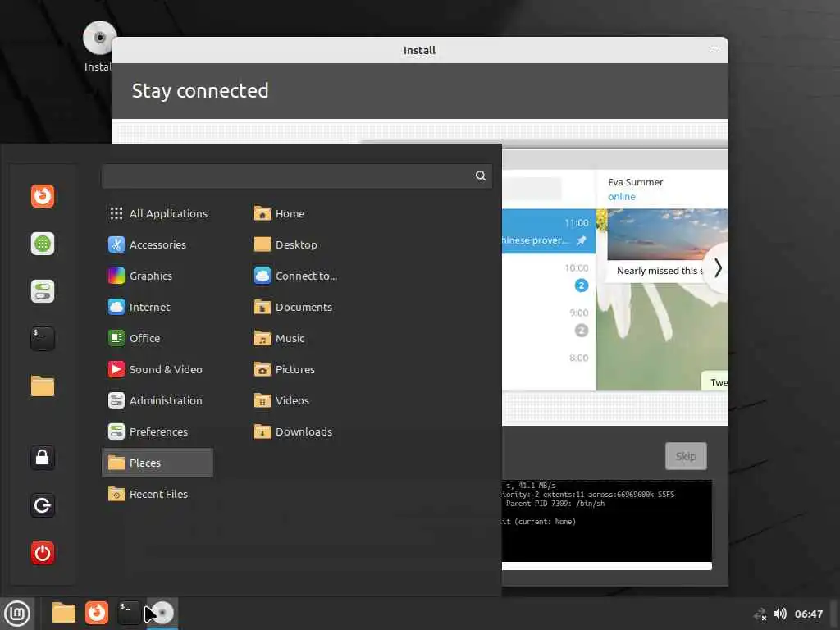Click the terminal output area in Install window
Screen dimensions: 840x630
[x=606, y=521]
